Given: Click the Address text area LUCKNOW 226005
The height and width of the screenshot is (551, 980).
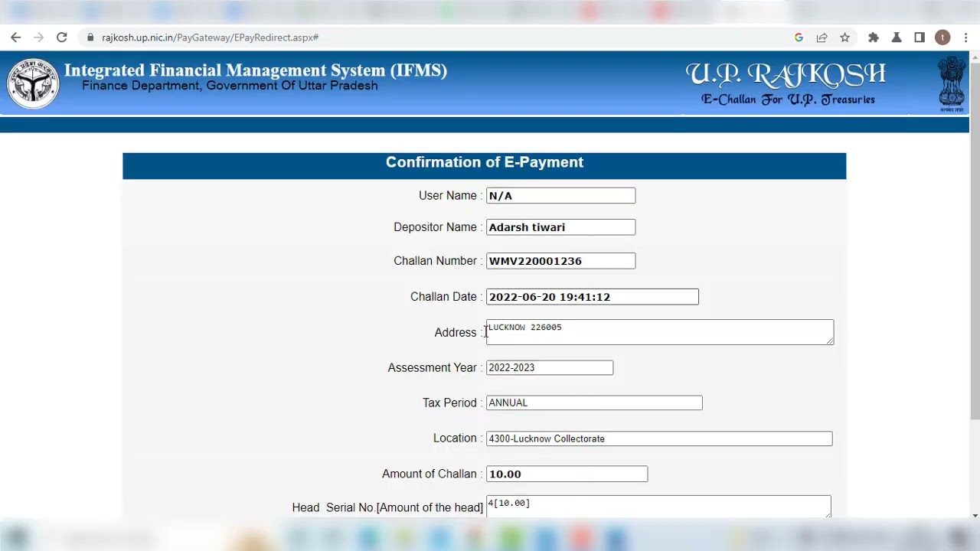Looking at the screenshot, I should click(x=660, y=332).
